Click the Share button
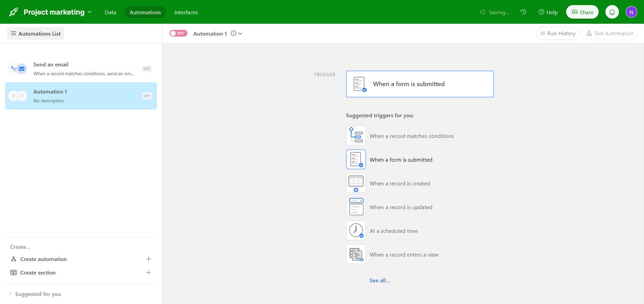This screenshot has height=304, width=644. pos(582,12)
